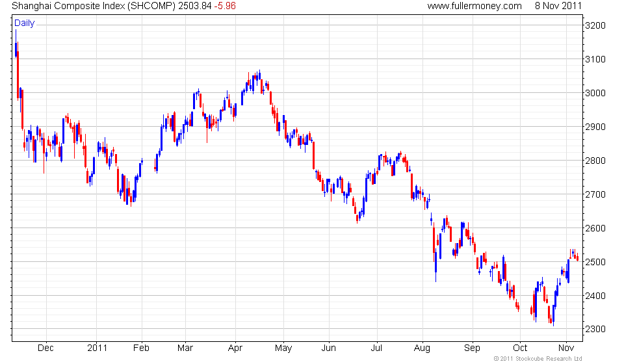Click the 3100 price axis label
637x364 pixels.
click(x=595, y=59)
